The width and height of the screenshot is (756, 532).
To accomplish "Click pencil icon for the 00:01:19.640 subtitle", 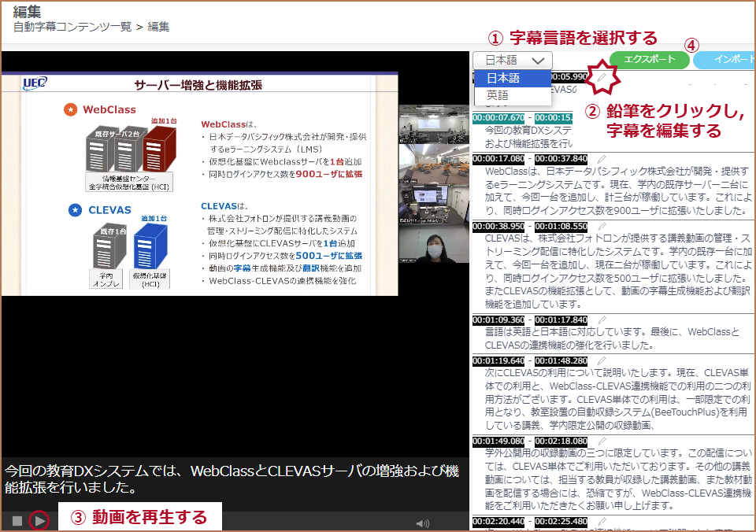I will (602, 360).
